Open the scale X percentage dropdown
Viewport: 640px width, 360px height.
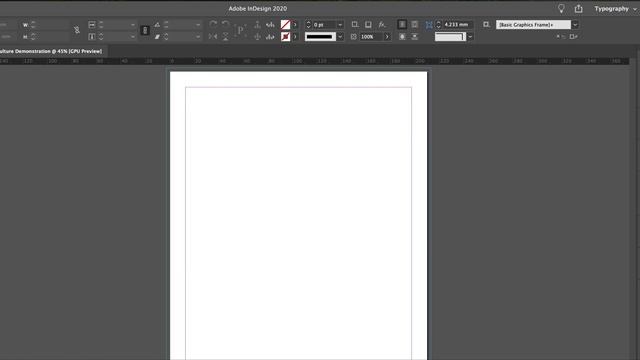coord(133,25)
